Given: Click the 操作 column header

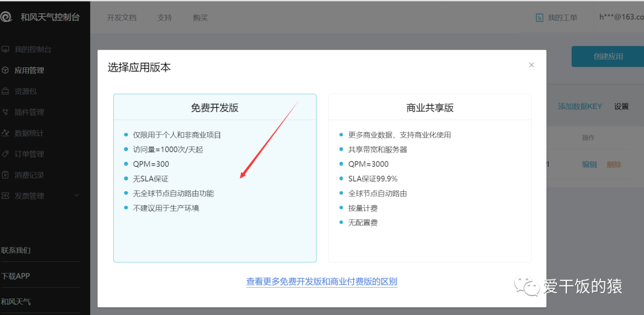Looking at the screenshot, I should (x=588, y=138).
